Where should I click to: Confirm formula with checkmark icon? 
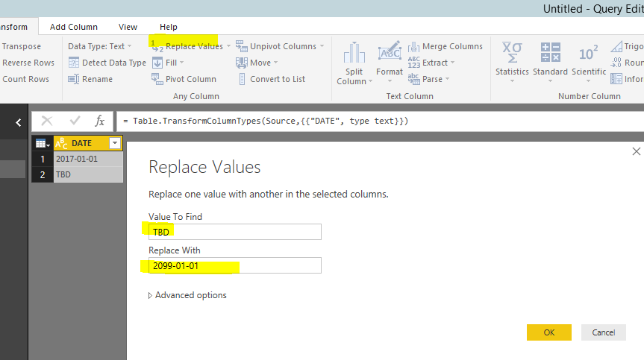point(75,121)
